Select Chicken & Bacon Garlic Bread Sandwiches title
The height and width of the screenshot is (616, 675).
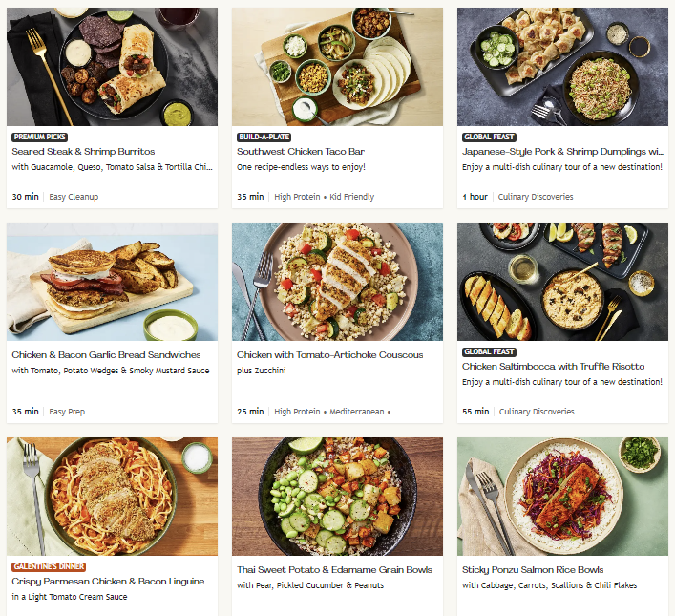[106, 355]
